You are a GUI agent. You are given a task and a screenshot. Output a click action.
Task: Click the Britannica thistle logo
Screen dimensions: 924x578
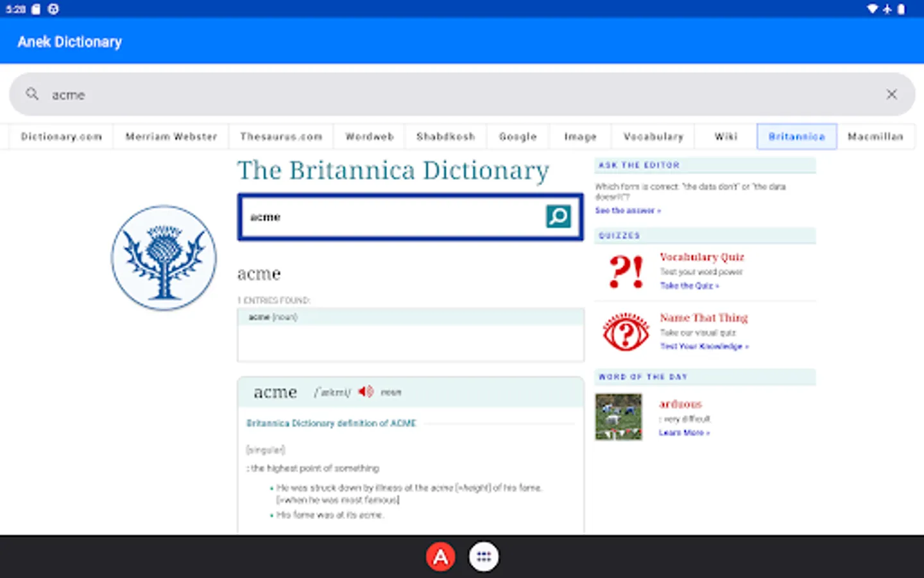[164, 258]
